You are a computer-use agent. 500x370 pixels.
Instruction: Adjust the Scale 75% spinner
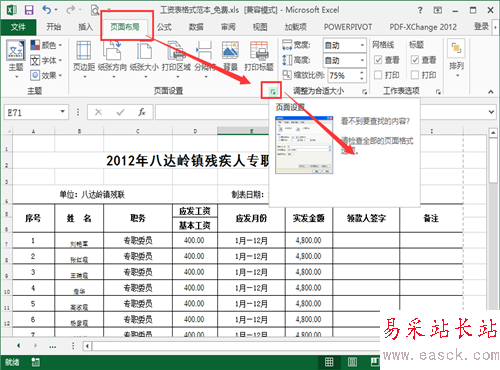362,75
